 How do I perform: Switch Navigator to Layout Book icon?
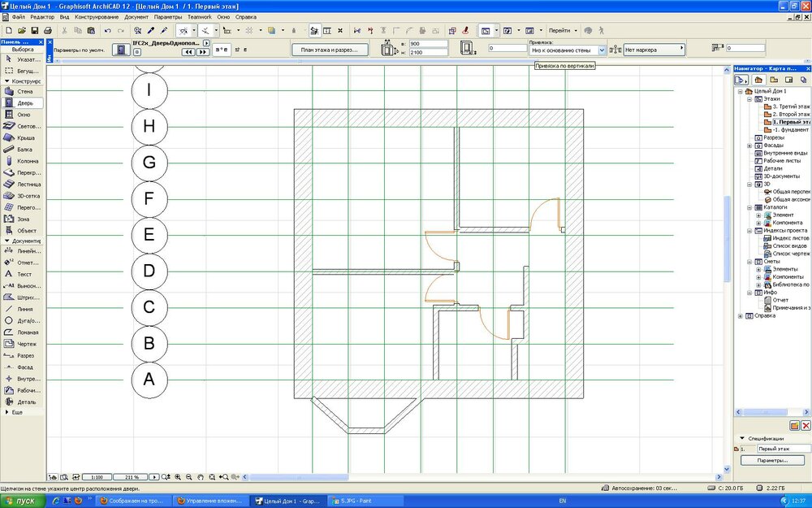coord(788,80)
